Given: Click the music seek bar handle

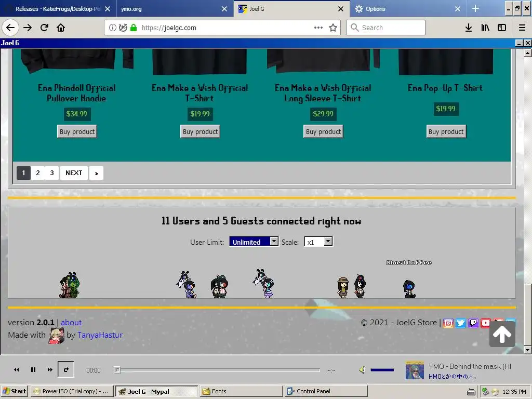Looking at the screenshot, I should 117,370.
